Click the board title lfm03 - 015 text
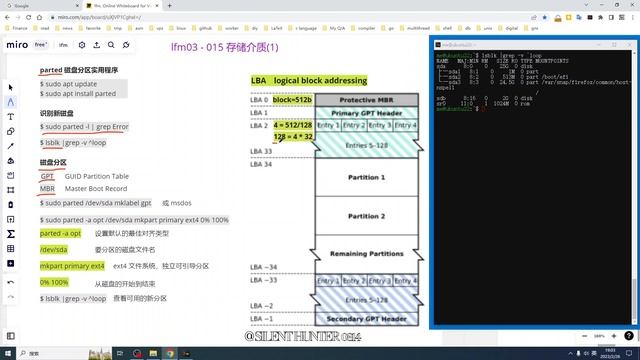The height and width of the screenshot is (360, 640). [224, 47]
